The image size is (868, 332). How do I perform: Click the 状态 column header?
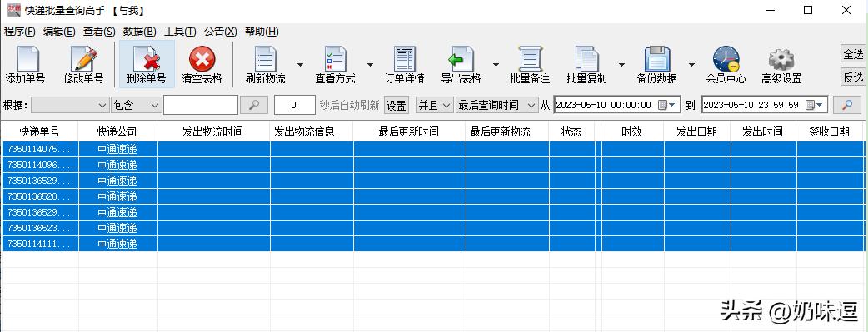point(571,131)
